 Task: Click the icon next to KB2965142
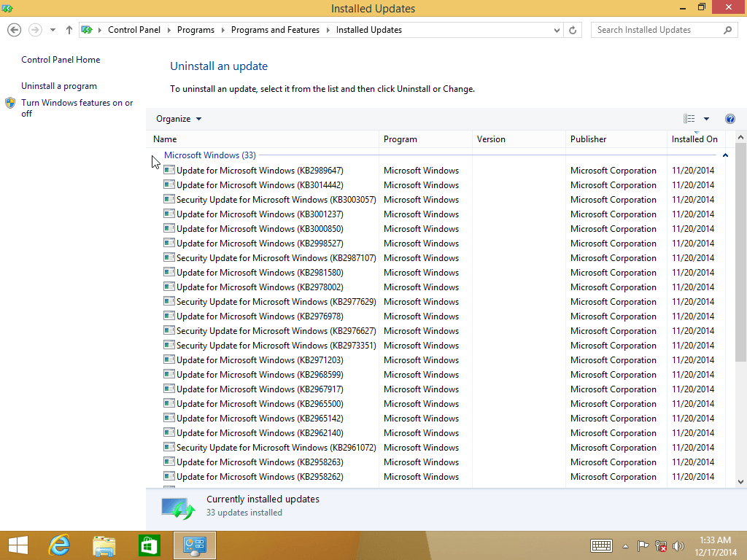[x=169, y=418]
